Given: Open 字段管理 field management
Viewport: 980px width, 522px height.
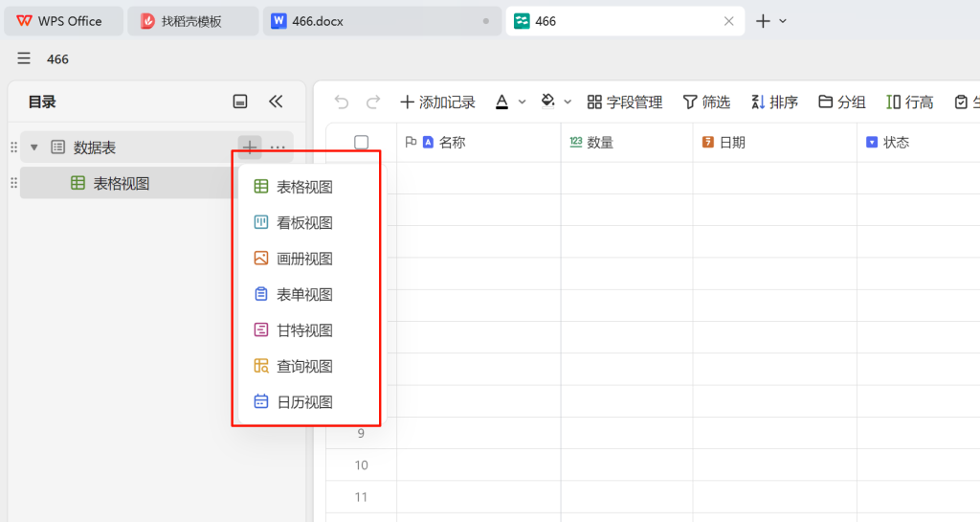Looking at the screenshot, I should coord(625,102).
